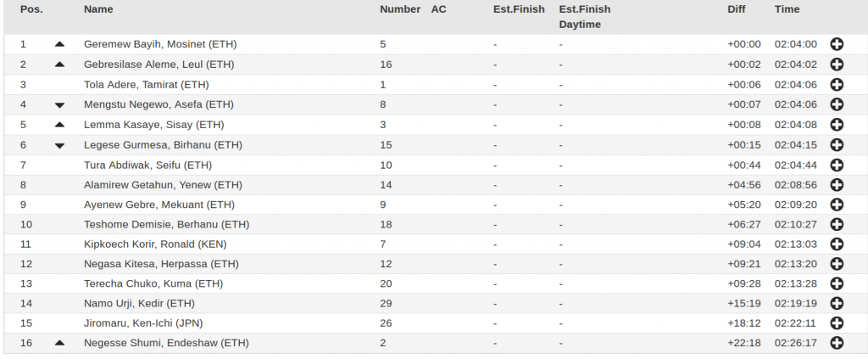The width and height of the screenshot is (868, 359).
Task: Click plus icon on Kipkoech Korir row
Action: coord(837,244)
